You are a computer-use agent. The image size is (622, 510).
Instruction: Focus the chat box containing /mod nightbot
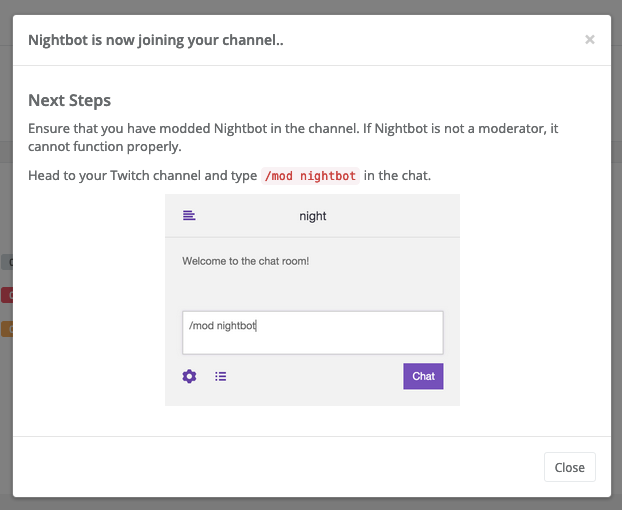313,333
